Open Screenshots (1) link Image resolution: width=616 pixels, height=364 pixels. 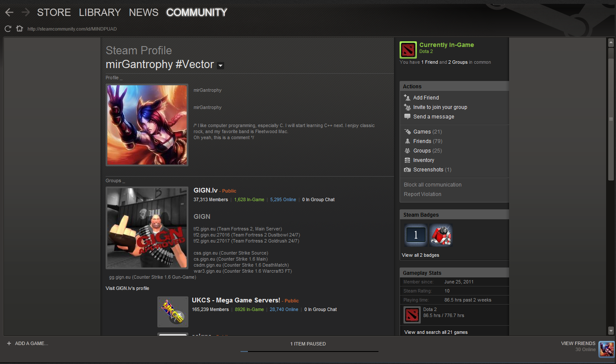(432, 170)
